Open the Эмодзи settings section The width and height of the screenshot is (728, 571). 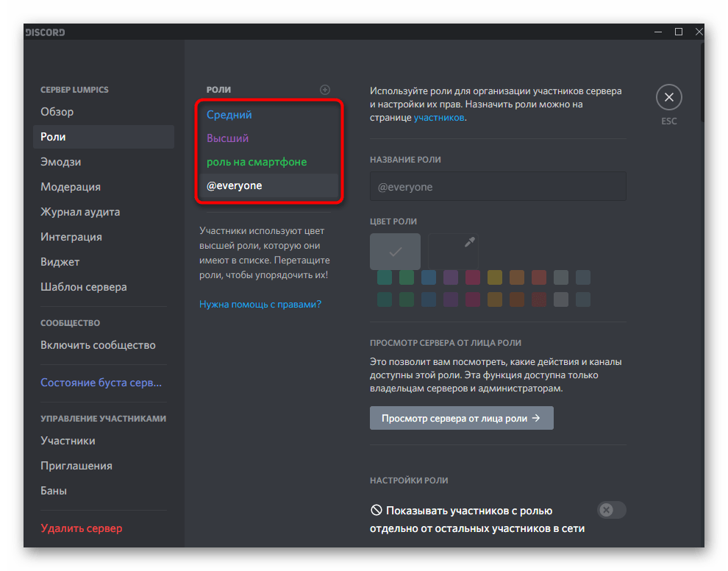coord(61,162)
